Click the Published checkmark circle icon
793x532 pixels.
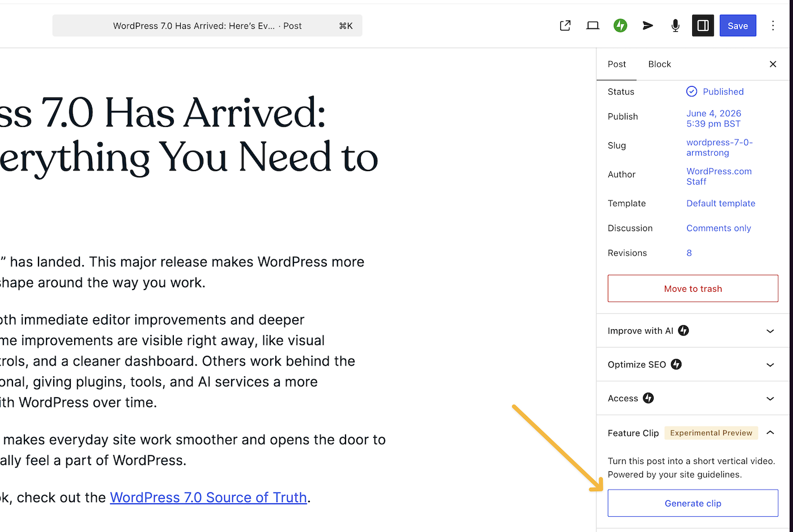pos(692,91)
